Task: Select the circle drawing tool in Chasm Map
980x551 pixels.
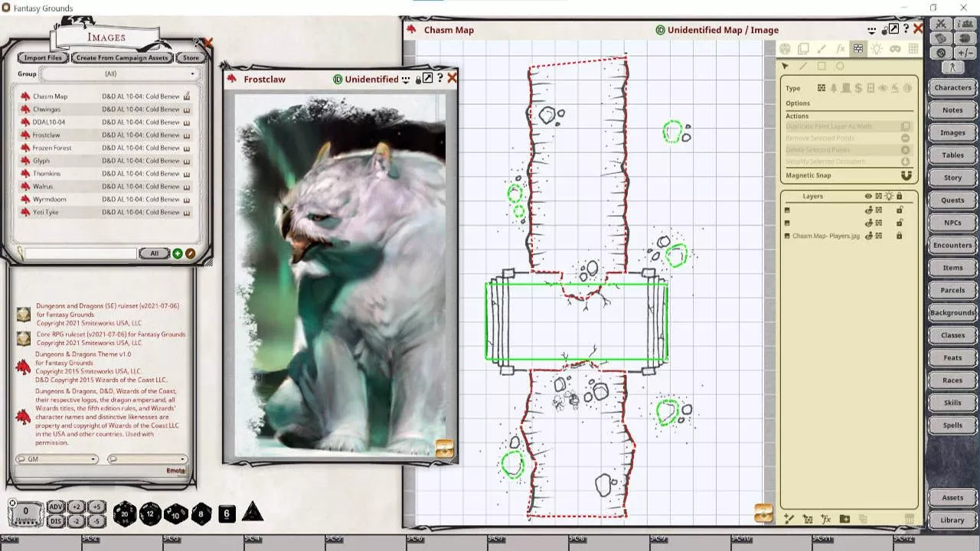Action: point(840,67)
